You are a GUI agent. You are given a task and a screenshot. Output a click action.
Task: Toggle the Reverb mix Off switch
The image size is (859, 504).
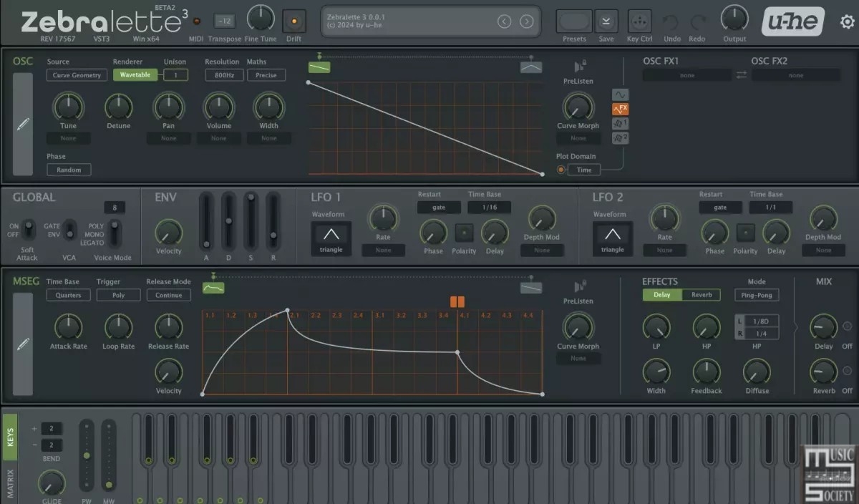847,371
